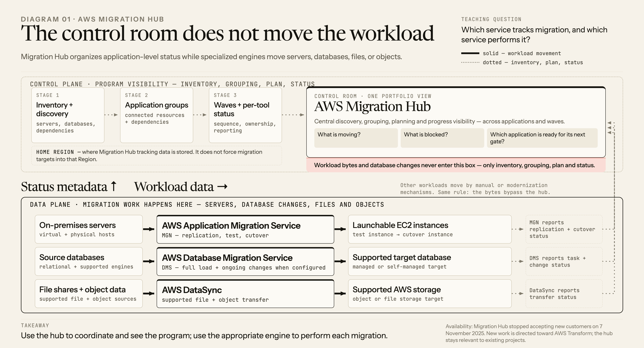Click the 'TEACHING QUESTION' label

click(x=491, y=19)
